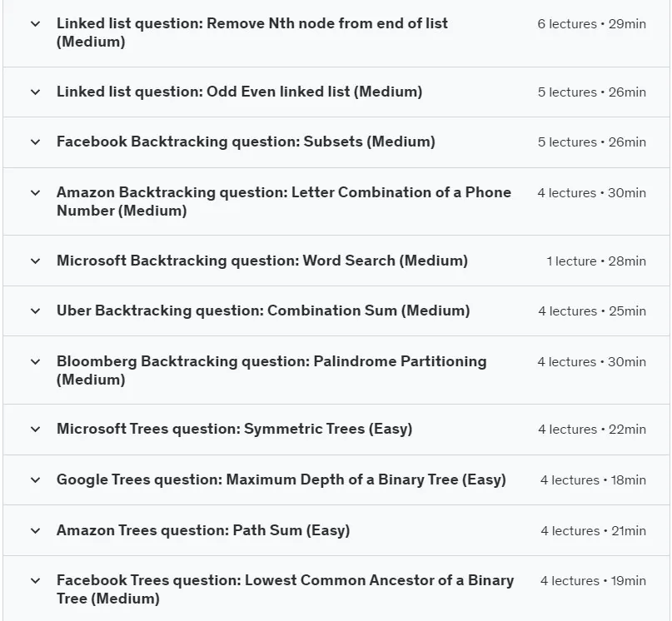Select Facebook Backtracking question Subsets title

(246, 142)
